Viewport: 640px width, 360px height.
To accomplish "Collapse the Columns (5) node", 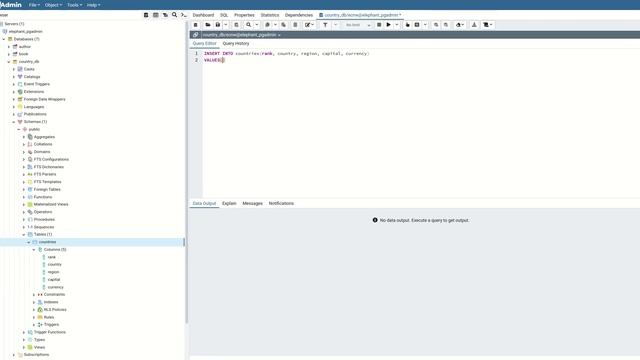I will [34, 249].
